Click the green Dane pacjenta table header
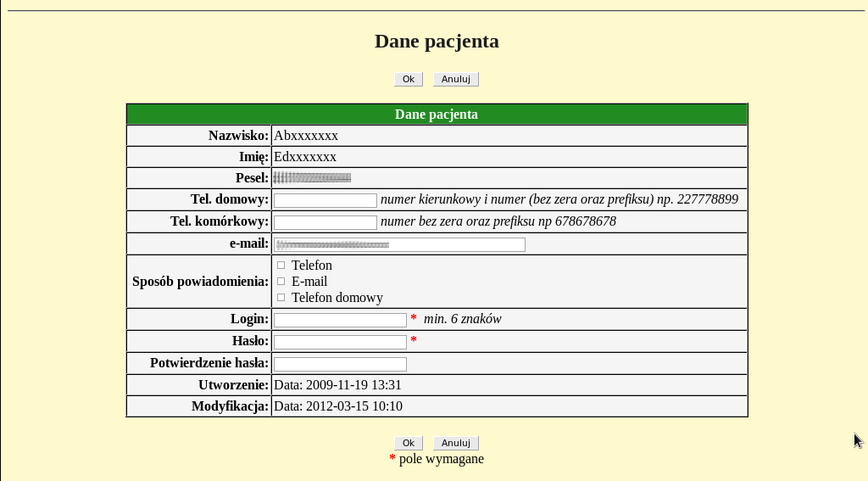This screenshot has height=481, width=868. tap(437, 115)
